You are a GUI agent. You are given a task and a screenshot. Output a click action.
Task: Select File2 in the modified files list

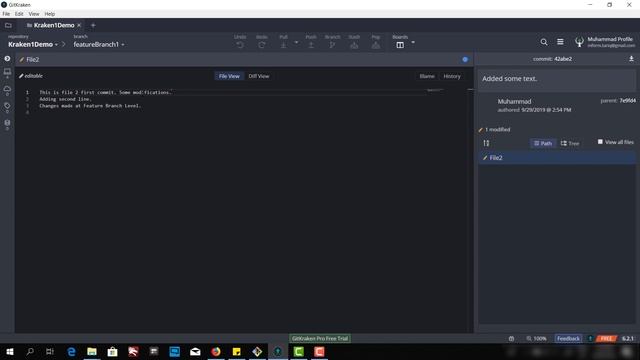[x=557, y=158]
